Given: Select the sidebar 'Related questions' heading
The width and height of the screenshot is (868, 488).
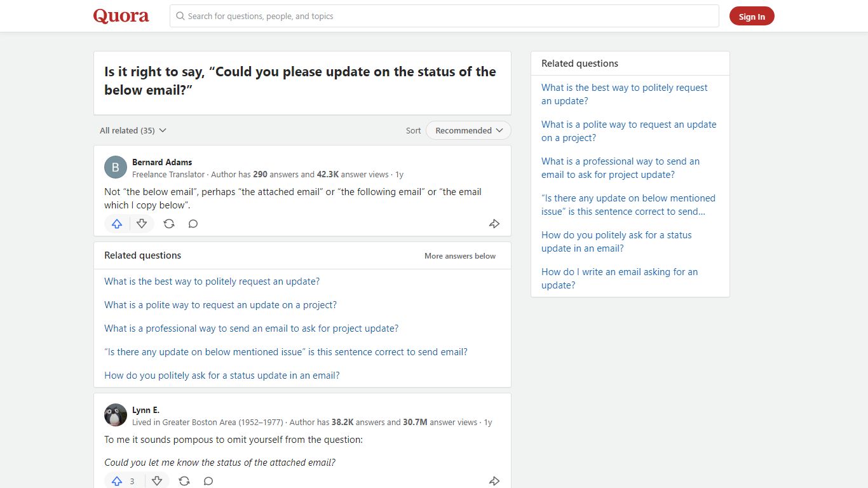Looking at the screenshot, I should tap(580, 64).
